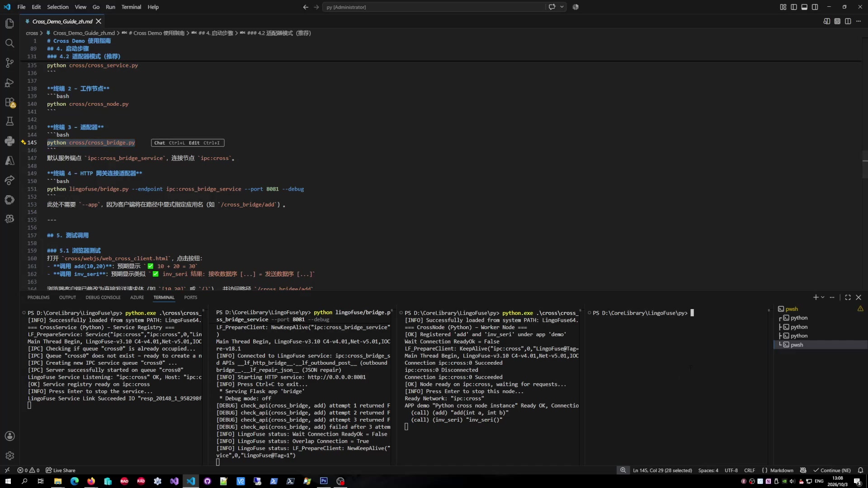868x488 pixels.
Task: Split the editor to the right
Action: tap(848, 21)
